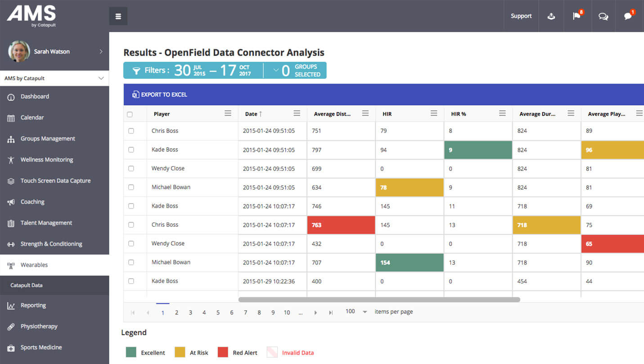Viewport: 644px width, 364px height.
Task: Toggle the sidebar hamburger menu
Action: (x=118, y=16)
